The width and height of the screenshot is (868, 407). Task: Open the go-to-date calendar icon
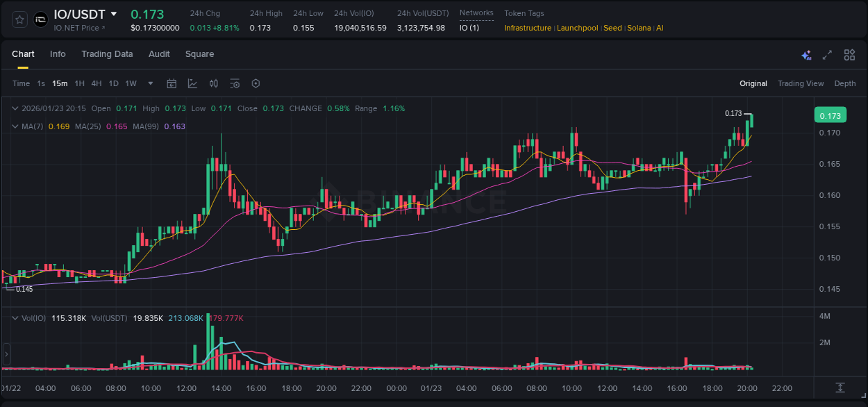(x=172, y=83)
